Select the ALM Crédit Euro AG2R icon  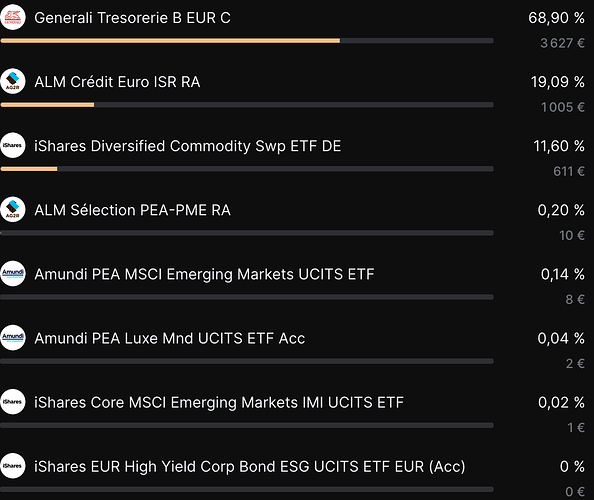[13, 81]
